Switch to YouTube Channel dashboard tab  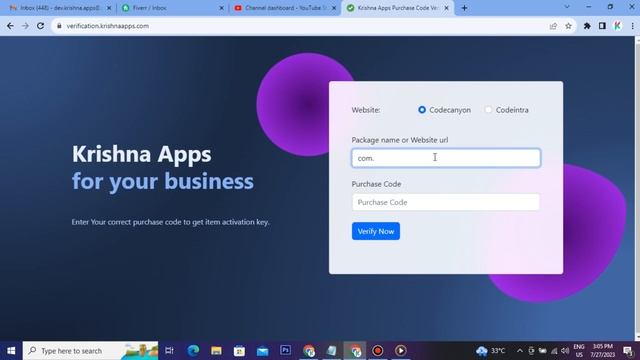(x=284, y=8)
